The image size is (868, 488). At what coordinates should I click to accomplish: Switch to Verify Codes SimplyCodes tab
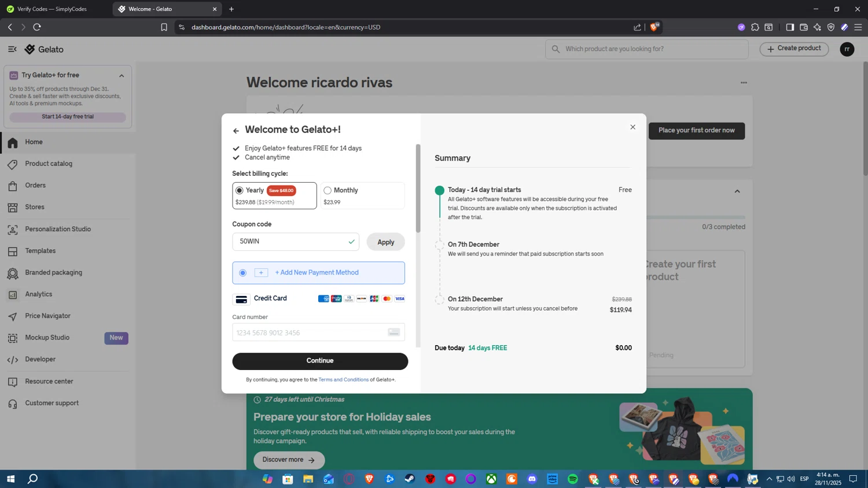tap(56, 9)
